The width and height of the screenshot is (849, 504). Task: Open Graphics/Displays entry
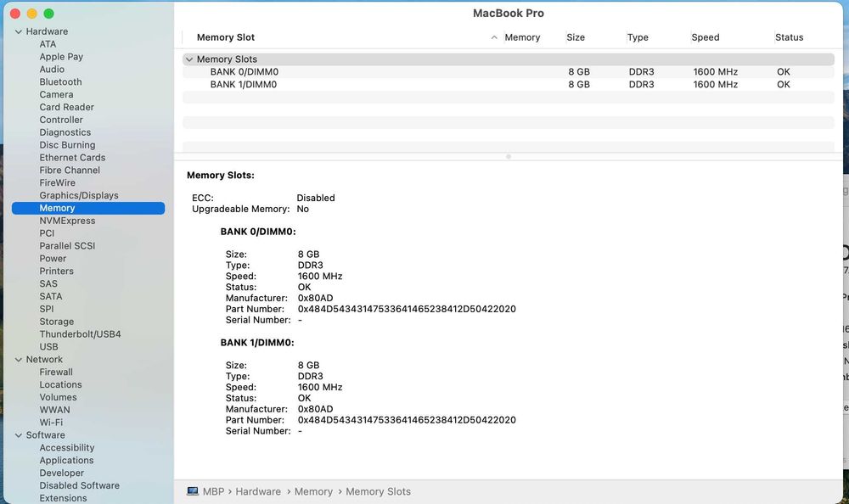coord(79,195)
